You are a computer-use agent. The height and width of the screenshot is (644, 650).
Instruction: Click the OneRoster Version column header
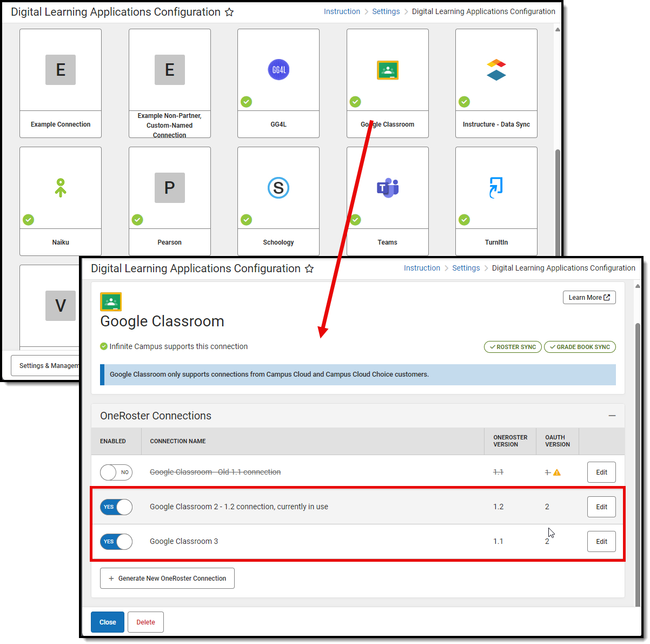pyautogui.click(x=510, y=441)
